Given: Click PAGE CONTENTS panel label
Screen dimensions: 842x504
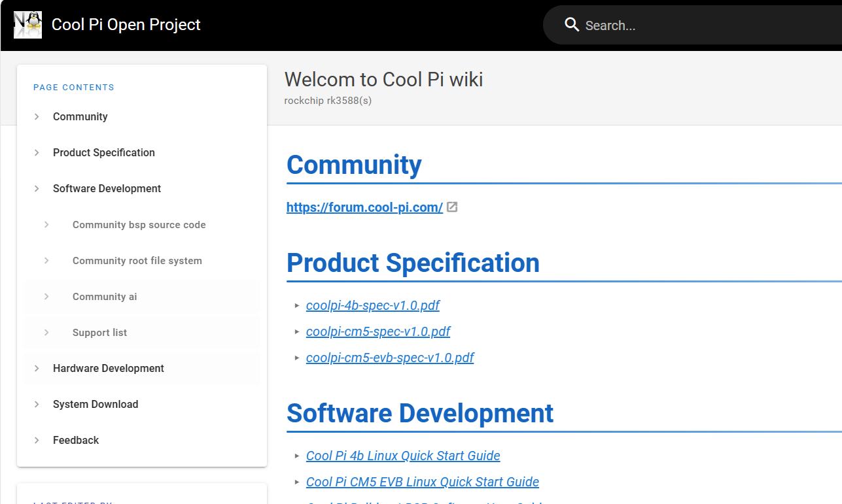Looking at the screenshot, I should pyautogui.click(x=74, y=87).
